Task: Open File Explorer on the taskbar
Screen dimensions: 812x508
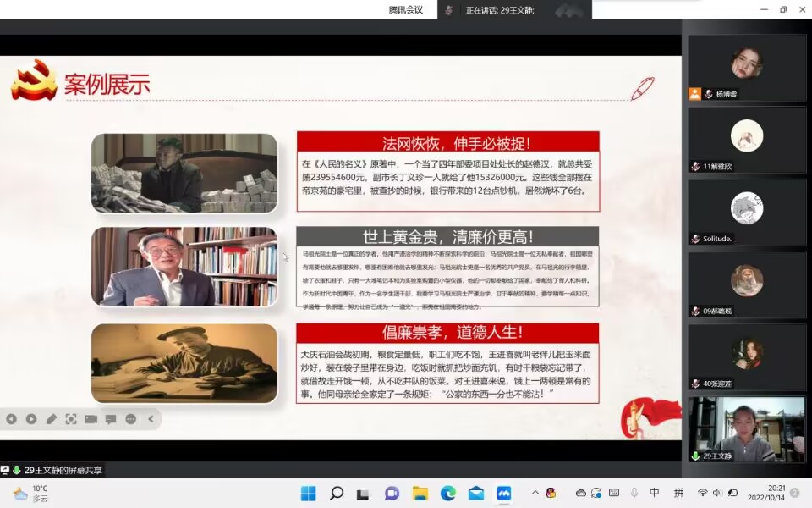Action: (420, 493)
